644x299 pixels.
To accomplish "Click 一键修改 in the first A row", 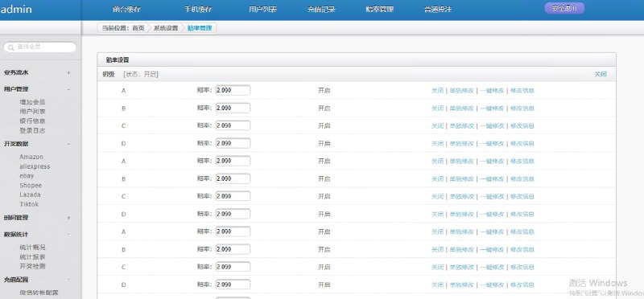I will [x=492, y=91].
